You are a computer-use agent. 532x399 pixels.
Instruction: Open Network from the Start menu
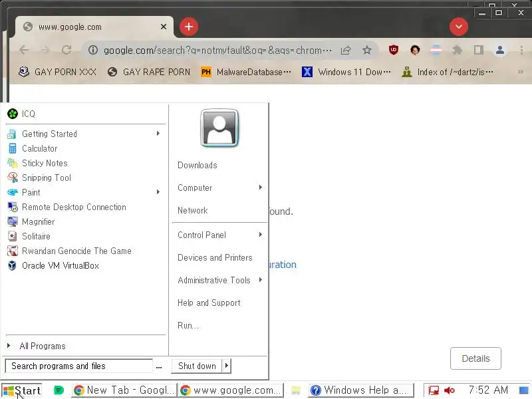coord(193,210)
